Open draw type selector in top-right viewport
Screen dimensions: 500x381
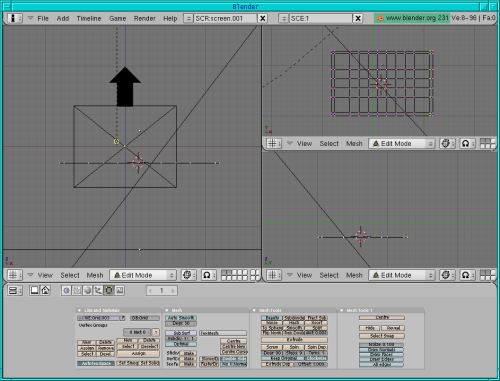pyautogui.click(x=446, y=144)
